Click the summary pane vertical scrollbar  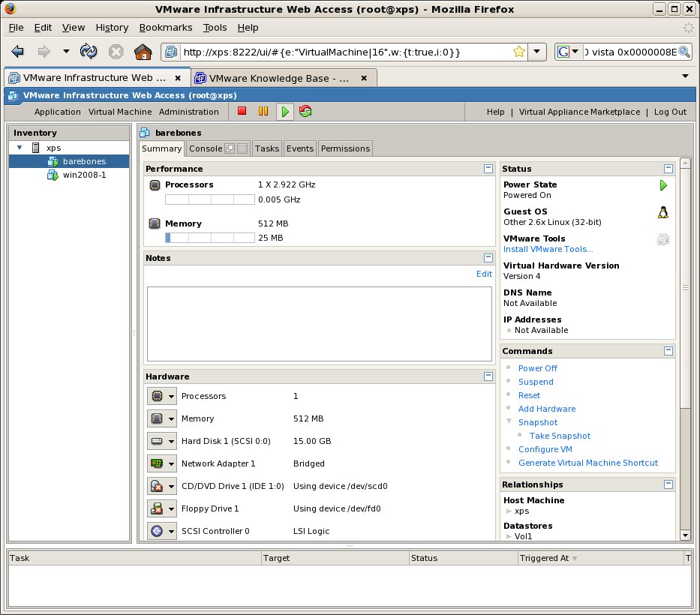pos(685,286)
